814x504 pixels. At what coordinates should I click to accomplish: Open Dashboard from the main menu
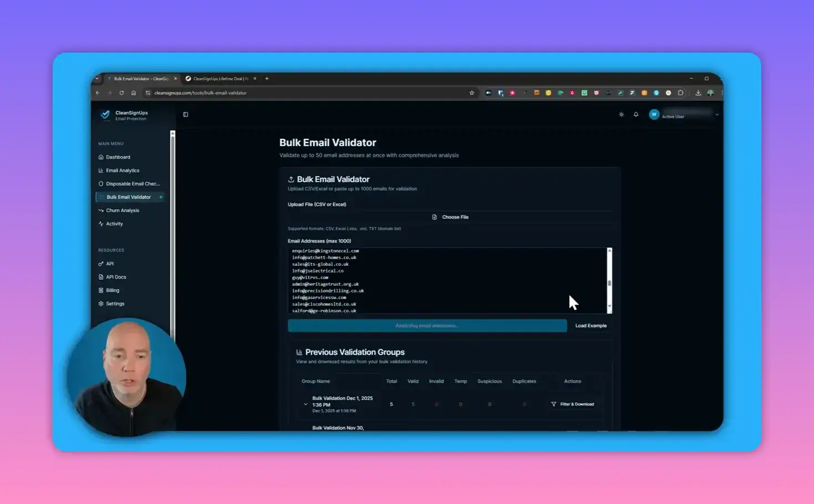(117, 157)
